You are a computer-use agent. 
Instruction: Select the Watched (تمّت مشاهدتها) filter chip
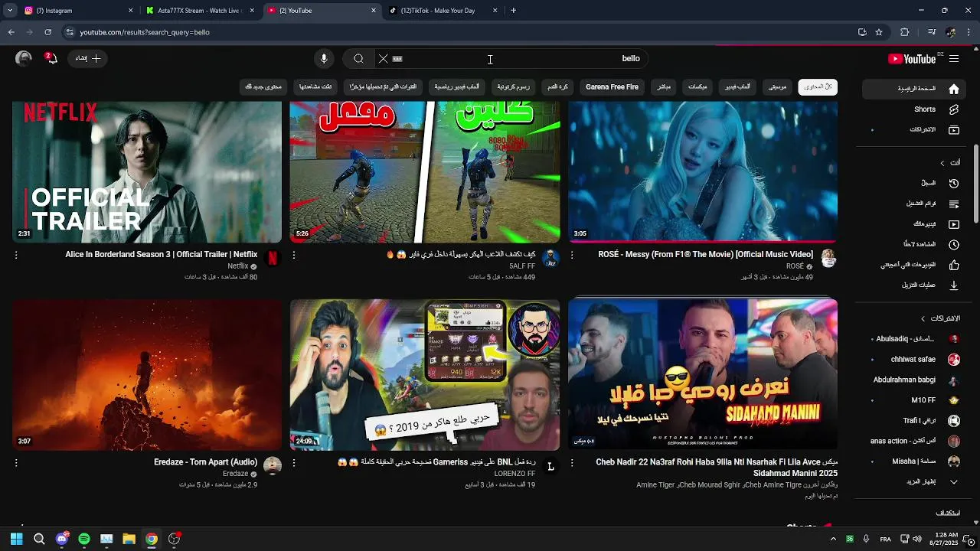point(315,87)
